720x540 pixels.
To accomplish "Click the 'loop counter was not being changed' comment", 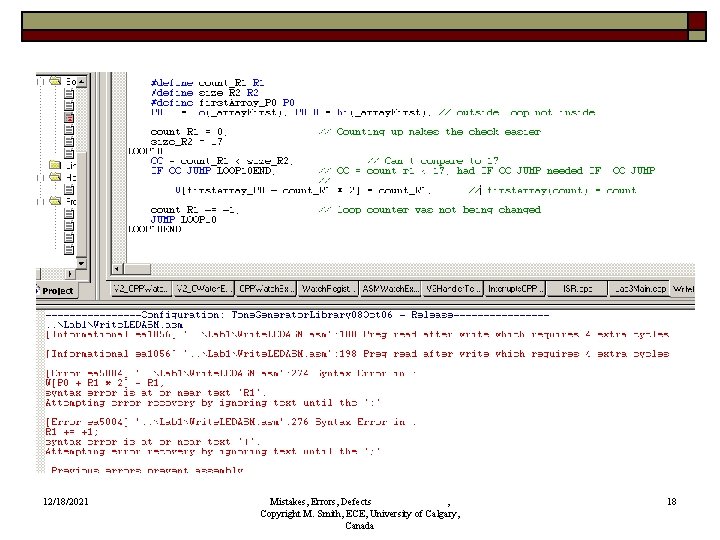I will click(x=430, y=210).
